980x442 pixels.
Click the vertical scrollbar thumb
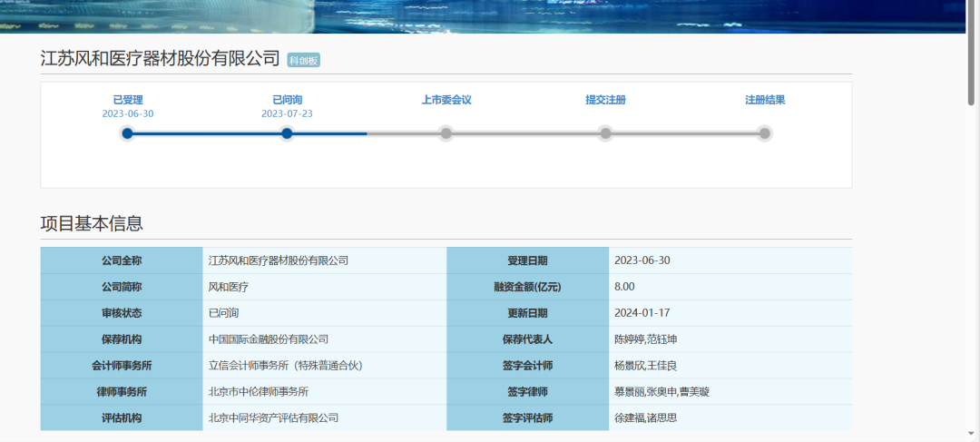(x=971, y=52)
